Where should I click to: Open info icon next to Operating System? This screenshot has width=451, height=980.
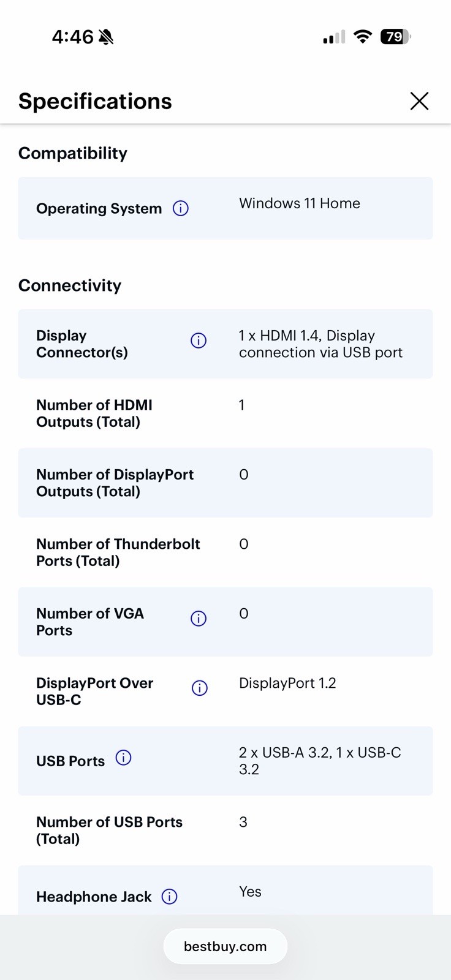pyautogui.click(x=181, y=208)
